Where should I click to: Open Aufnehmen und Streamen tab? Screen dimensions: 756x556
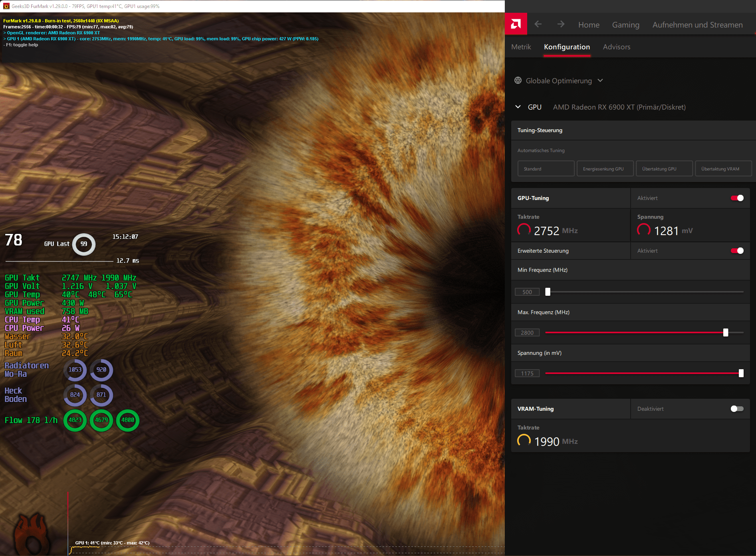697,25
